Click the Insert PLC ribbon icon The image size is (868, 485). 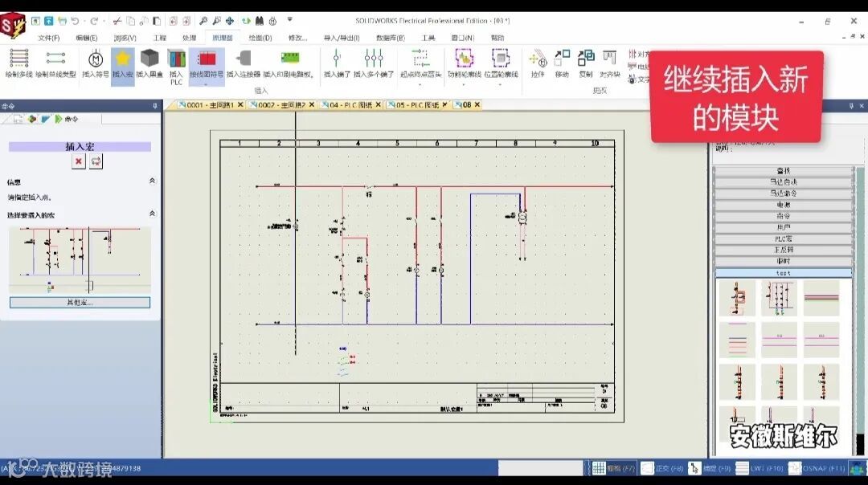coord(176,67)
